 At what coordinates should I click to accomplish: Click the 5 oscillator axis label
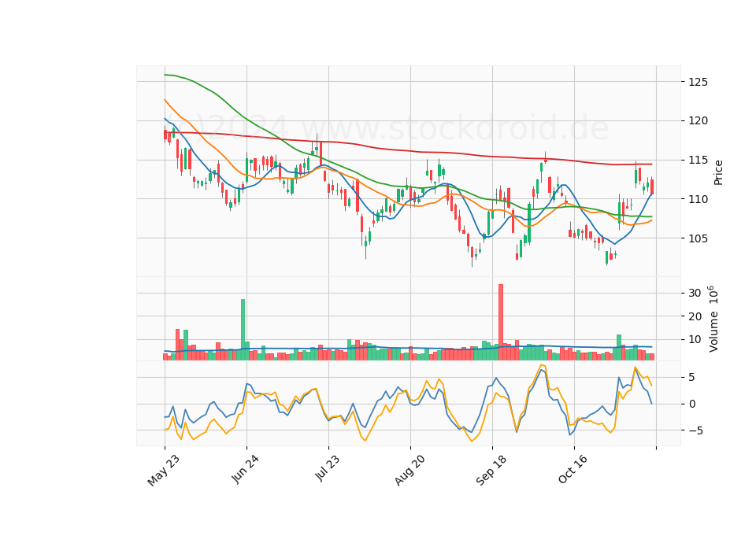(x=692, y=377)
